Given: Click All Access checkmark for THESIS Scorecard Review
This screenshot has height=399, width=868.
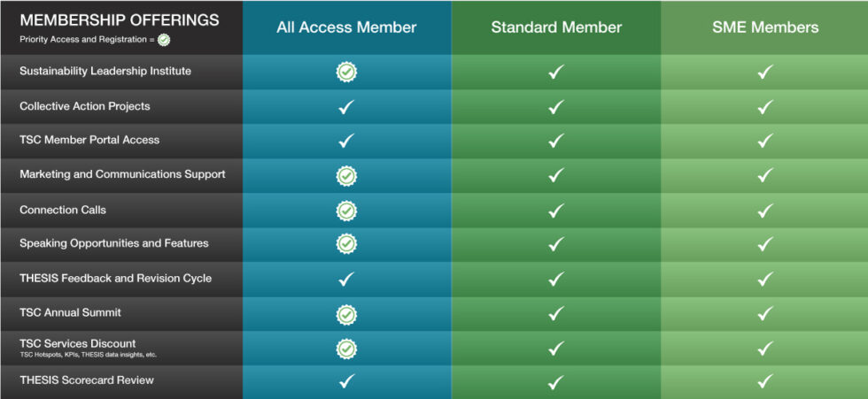Looking at the screenshot, I should coord(346,380).
